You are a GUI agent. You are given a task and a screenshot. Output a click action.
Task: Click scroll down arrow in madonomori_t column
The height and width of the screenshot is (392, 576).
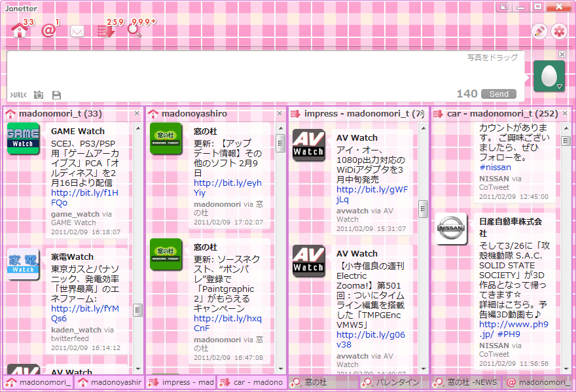click(138, 368)
